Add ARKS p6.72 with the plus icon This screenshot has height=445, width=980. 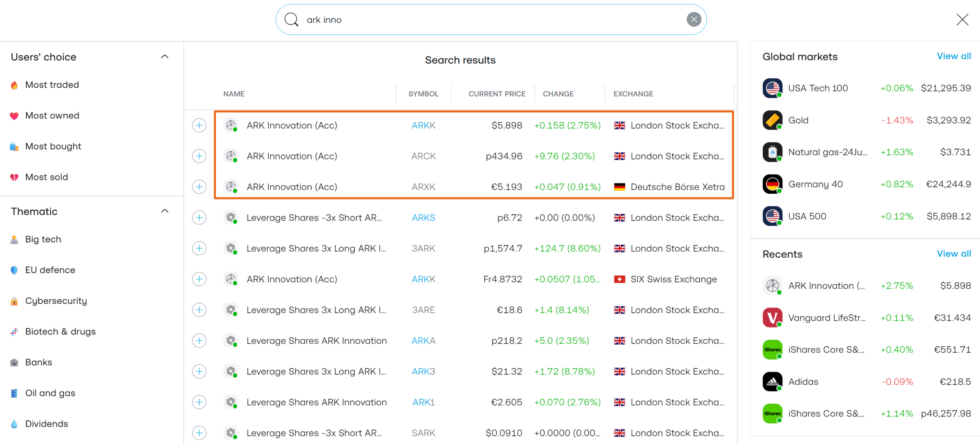tap(199, 217)
